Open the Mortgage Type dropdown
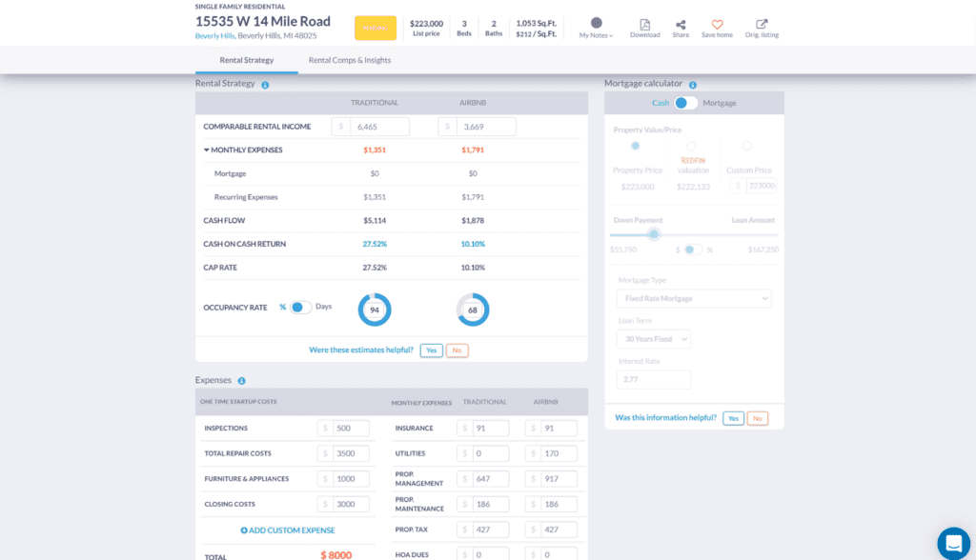Screen dimensions: 976x560 [693, 299]
